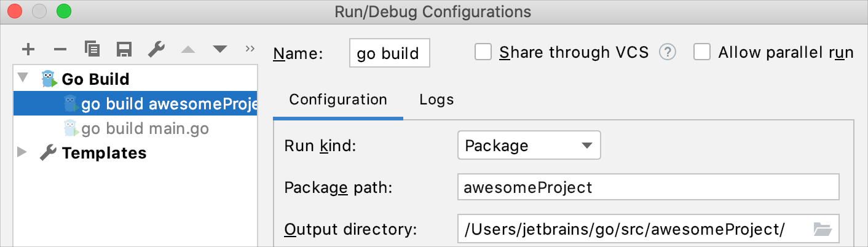This screenshot has height=247, width=868.
Task: Enable the Allow parallel run checkbox
Action: click(702, 53)
